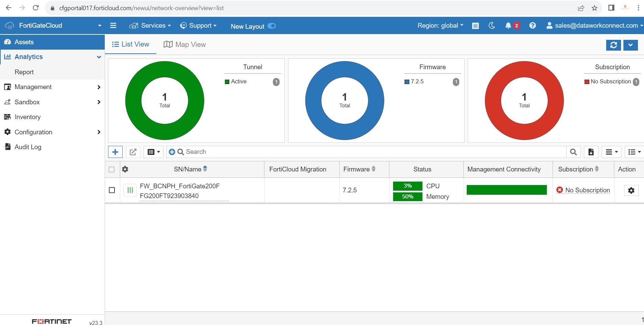The image size is (644, 325).
Task: Switch to the Map View tab
Action: pos(185,45)
